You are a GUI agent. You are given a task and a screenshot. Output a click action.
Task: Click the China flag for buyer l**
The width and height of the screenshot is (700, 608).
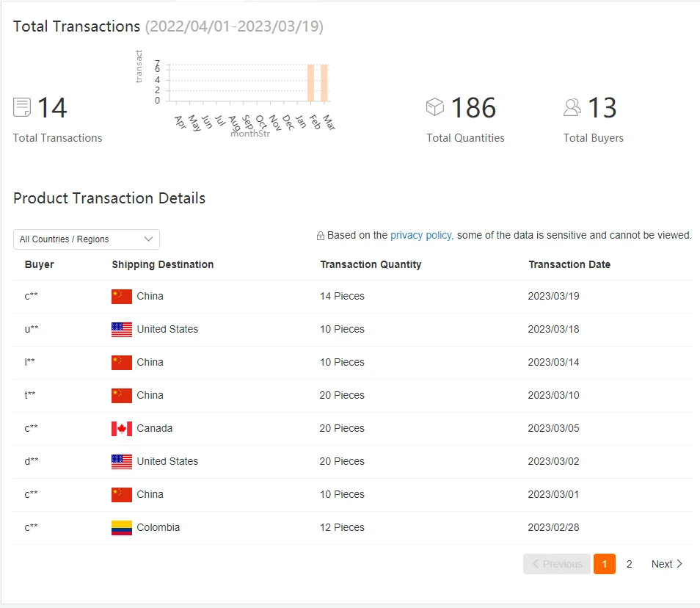click(x=121, y=362)
